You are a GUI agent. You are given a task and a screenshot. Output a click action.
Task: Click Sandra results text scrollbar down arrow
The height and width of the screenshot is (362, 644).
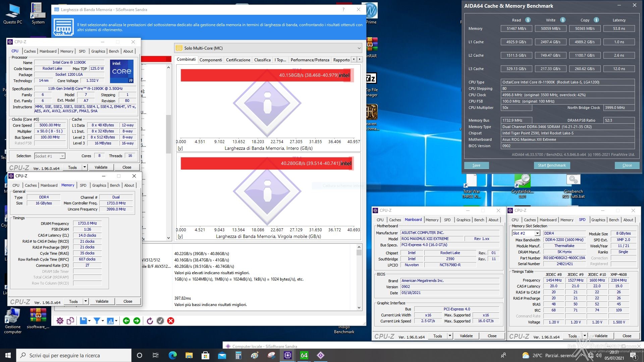click(359, 307)
